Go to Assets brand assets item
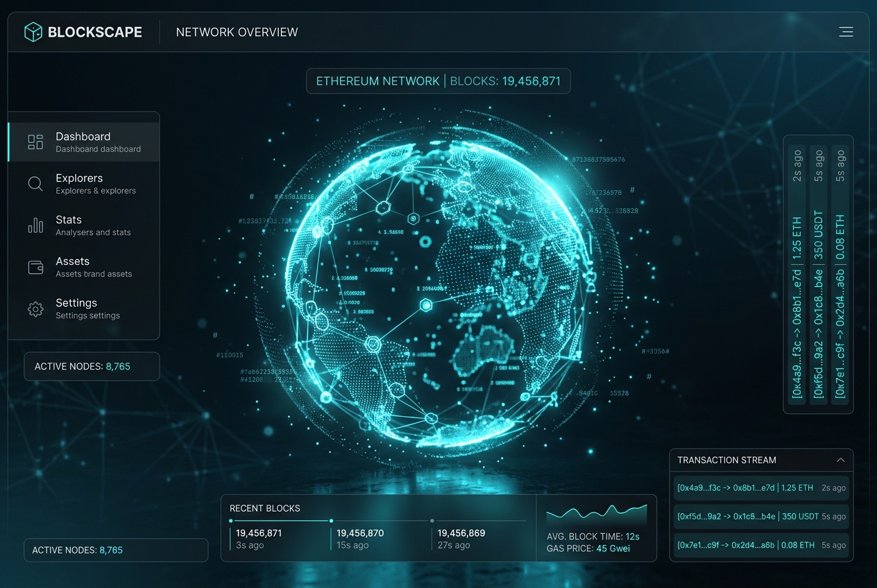The image size is (877, 588). click(x=84, y=267)
